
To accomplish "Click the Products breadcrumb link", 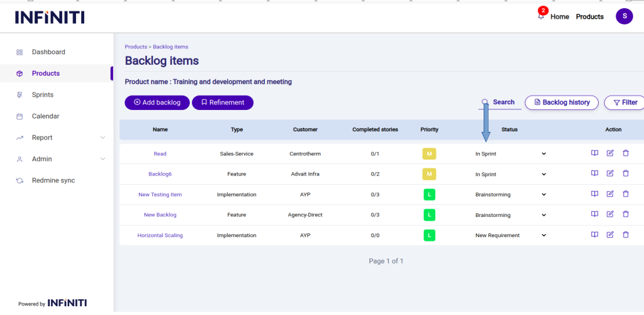I will [135, 47].
